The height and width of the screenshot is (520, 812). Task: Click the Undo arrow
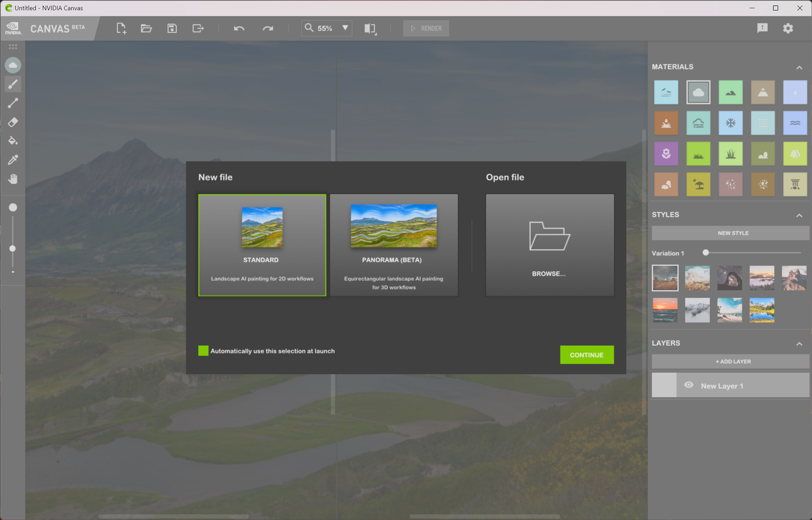pyautogui.click(x=239, y=28)
